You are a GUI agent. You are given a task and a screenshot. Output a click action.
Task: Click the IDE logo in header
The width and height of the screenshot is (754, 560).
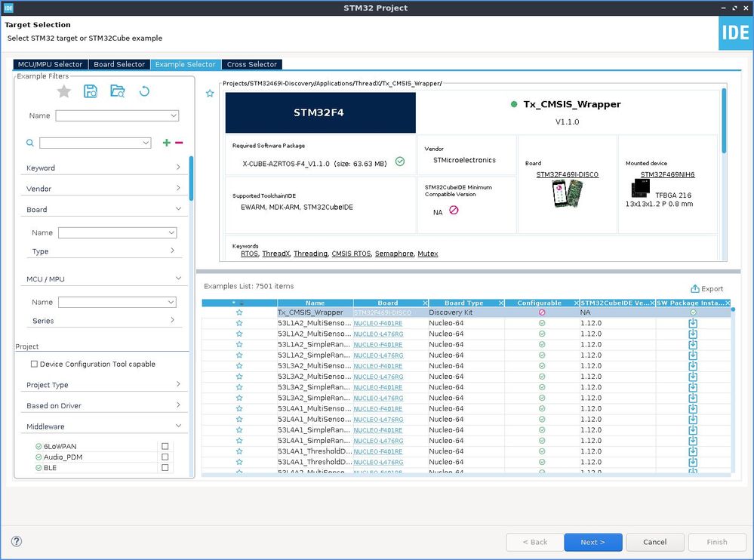tap(736, 32)
